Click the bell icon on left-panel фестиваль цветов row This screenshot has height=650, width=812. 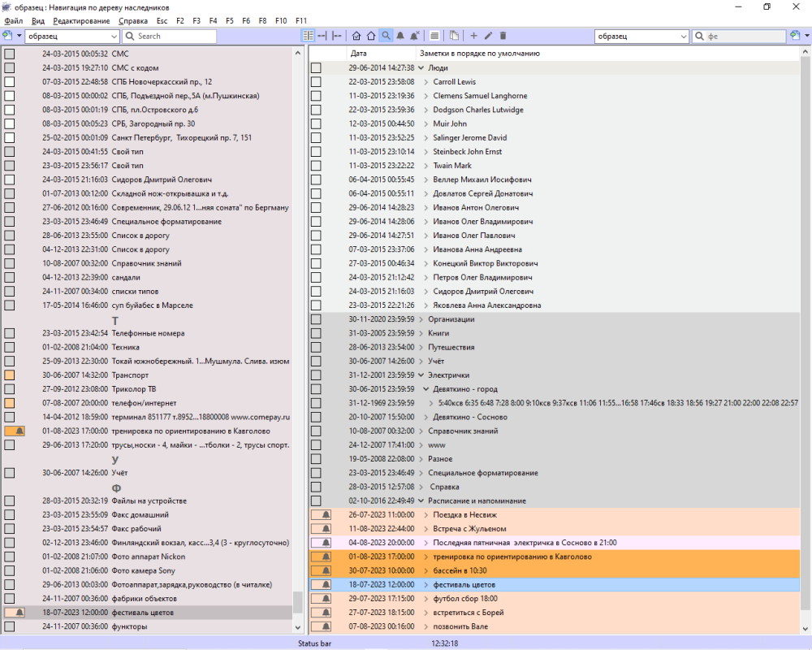click(15, 613)
